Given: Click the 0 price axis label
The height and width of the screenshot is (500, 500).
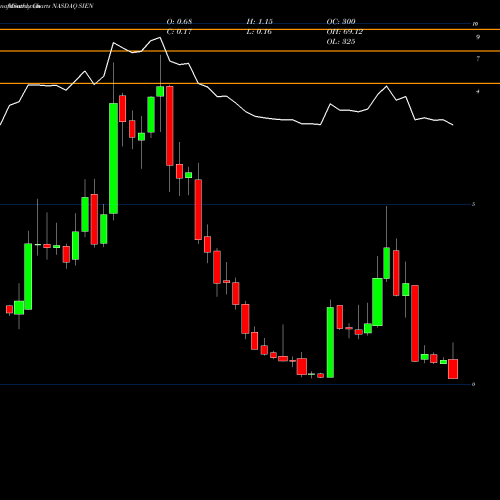Looking at the screenshot, I should click(x=474, y=384).
